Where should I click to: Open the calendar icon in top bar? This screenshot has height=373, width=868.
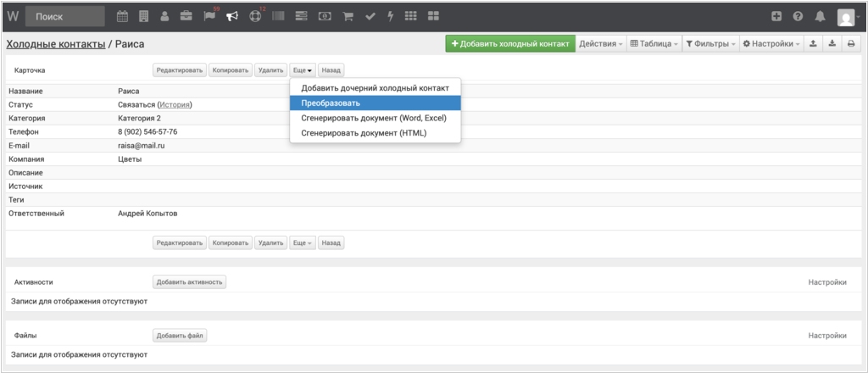(122, 16)
